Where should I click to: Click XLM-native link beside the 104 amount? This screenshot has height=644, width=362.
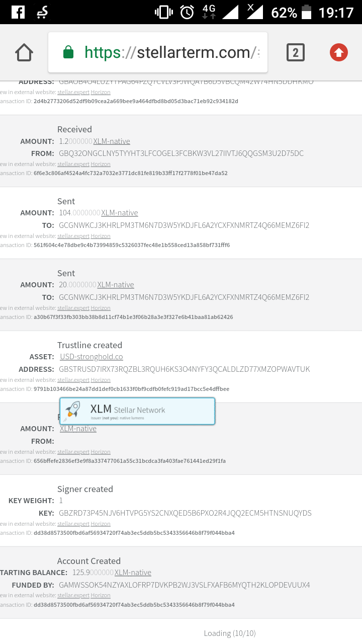click(x=120, y=213)
